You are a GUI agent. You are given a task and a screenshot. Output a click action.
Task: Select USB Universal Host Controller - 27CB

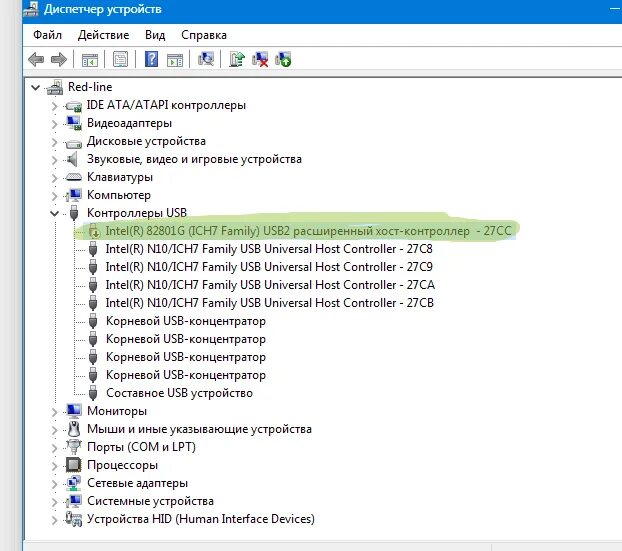pyautogui.click(x=269, y=303)
